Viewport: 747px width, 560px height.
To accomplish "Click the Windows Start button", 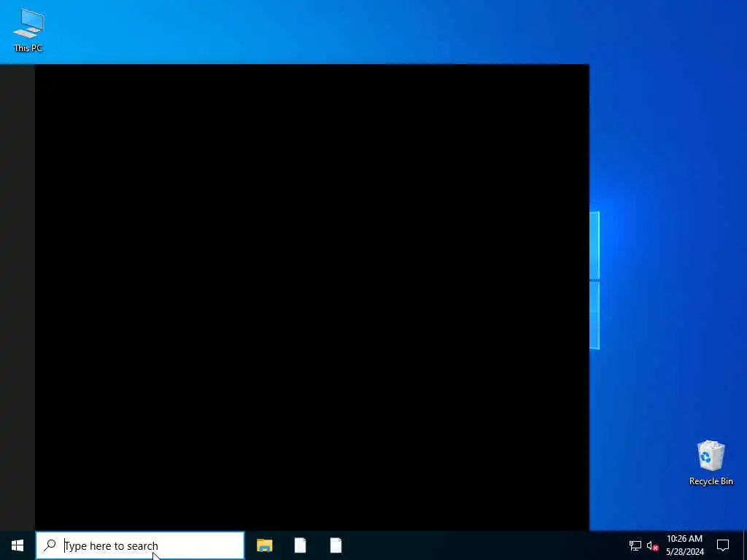I will (x=18, y=545).
